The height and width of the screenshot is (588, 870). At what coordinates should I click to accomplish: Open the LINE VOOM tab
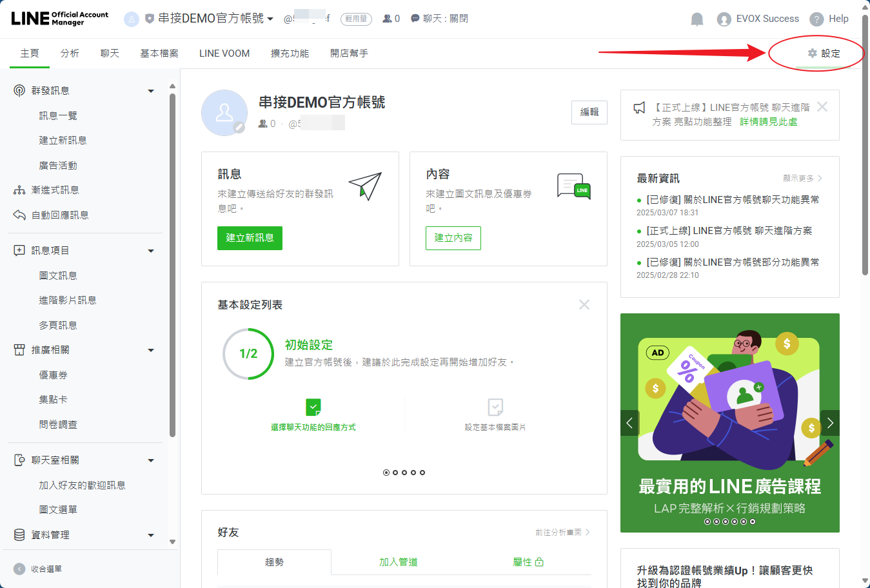[224, 54]
